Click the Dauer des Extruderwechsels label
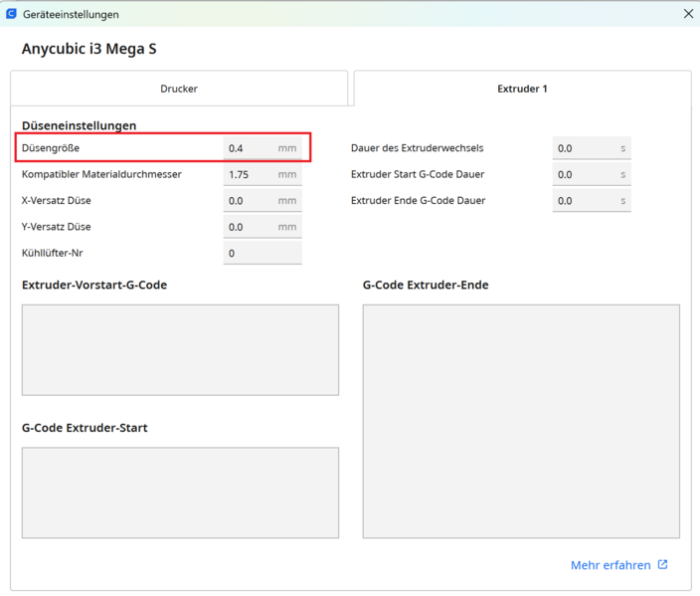 417,148
